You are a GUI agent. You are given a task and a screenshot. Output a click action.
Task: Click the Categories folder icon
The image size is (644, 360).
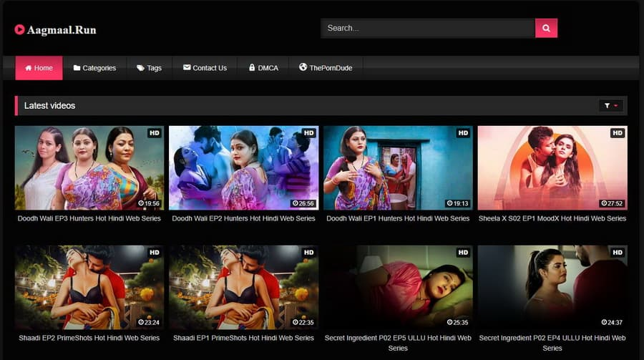77,68
